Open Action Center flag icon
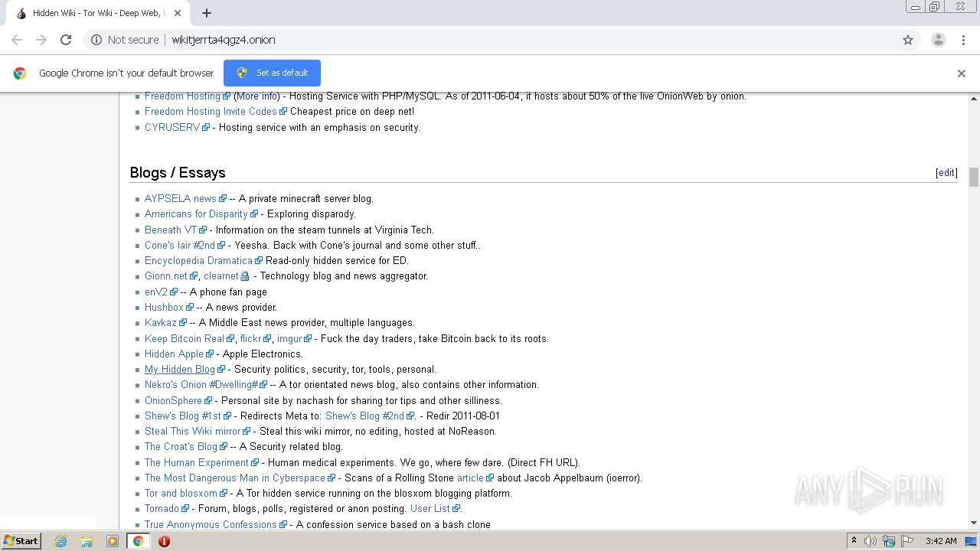Viewport: 980px width, 551px height. point(907,541)
